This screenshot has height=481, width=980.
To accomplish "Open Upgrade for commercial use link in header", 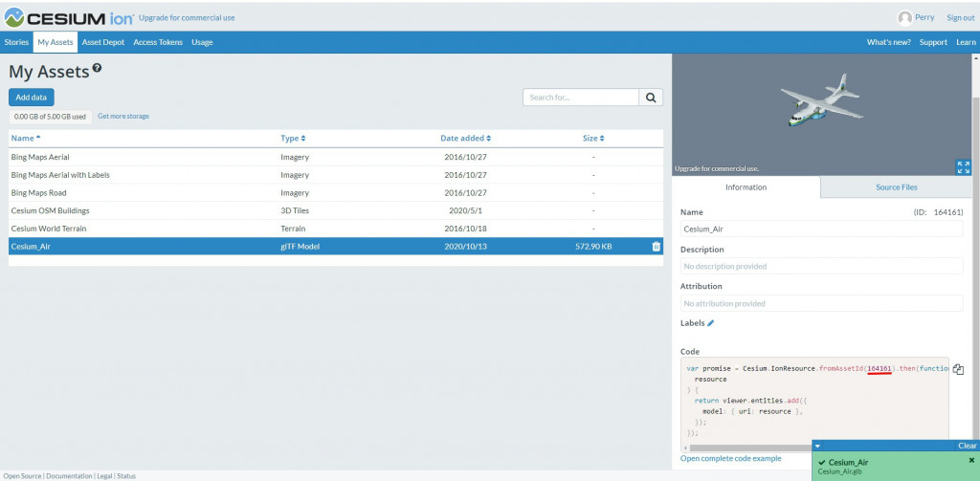I will pyautogui.click(x=187, y=18).
